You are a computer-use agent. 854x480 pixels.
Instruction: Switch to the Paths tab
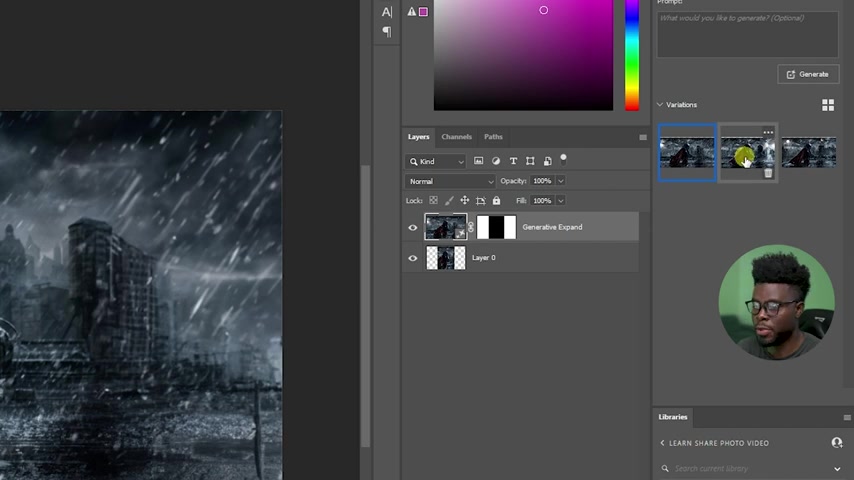pyautogui.click(x=493, y=137)
